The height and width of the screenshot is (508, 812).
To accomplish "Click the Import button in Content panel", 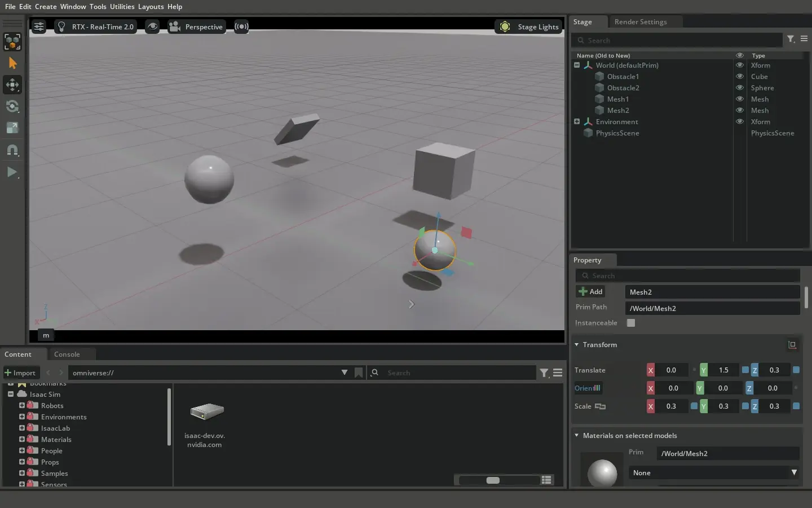I will coord(20,373).
